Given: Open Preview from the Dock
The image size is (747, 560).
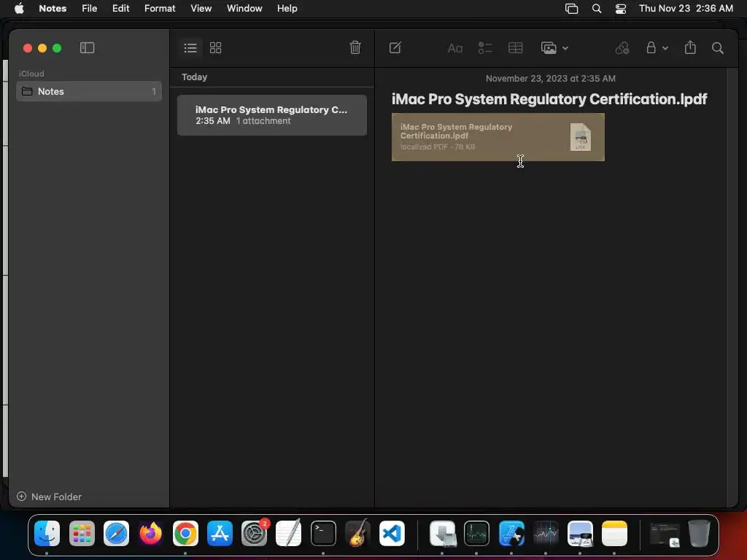Looking at the screenshot, I should click(x=580, y=533).
